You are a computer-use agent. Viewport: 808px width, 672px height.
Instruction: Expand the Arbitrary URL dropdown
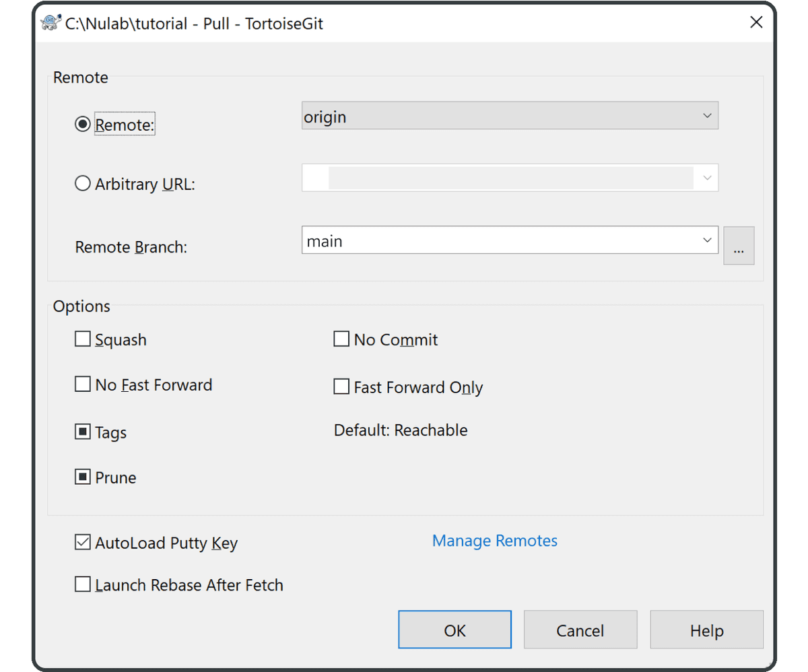[x=707, y=177]
